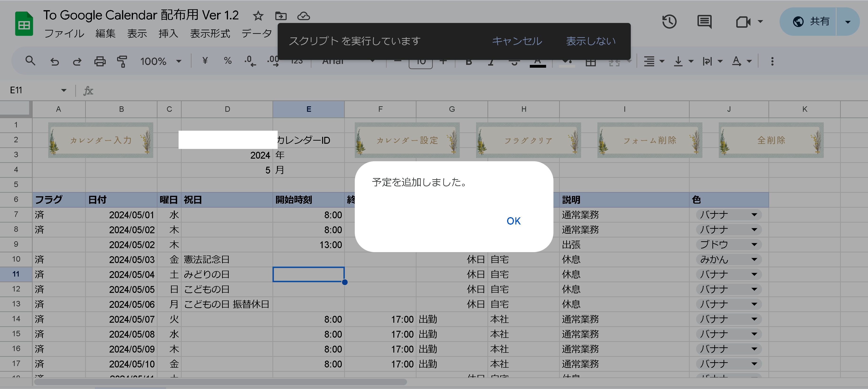Image resolution: width=868 pixels, height=389 pixels.
Task: Click the cloud save status icon
Action: tap(303, 16)
